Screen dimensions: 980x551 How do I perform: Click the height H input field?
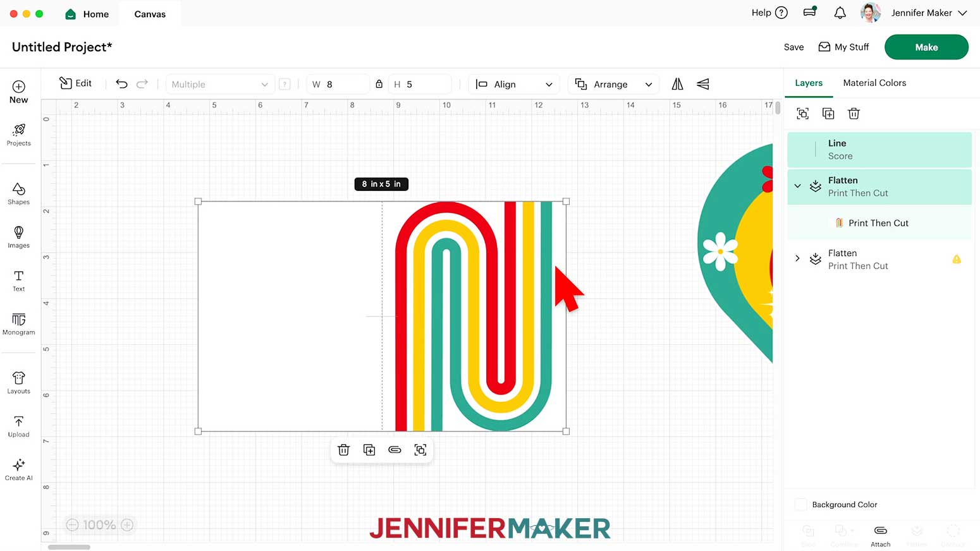point(420,84)
